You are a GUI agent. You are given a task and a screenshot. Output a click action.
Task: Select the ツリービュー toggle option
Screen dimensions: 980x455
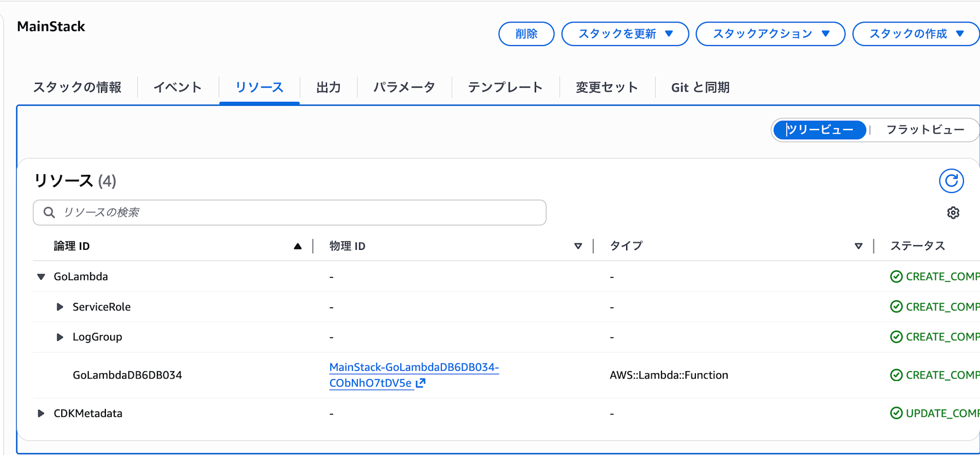pyautogui.click(x=819, y=129)
